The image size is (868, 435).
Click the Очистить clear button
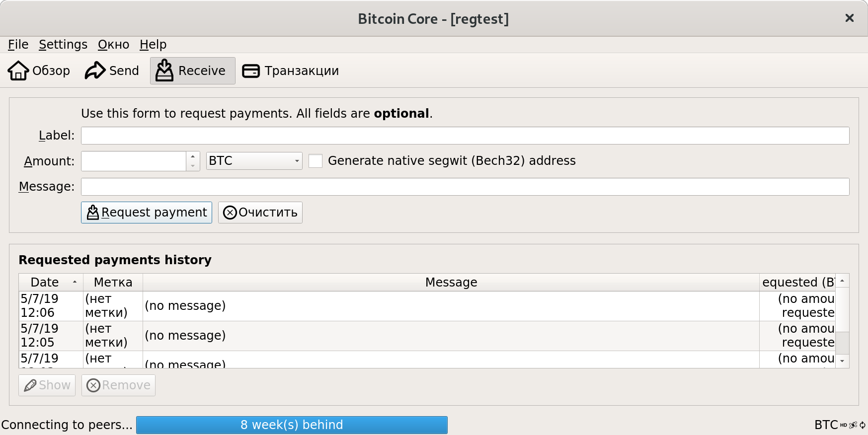(260, 213)
